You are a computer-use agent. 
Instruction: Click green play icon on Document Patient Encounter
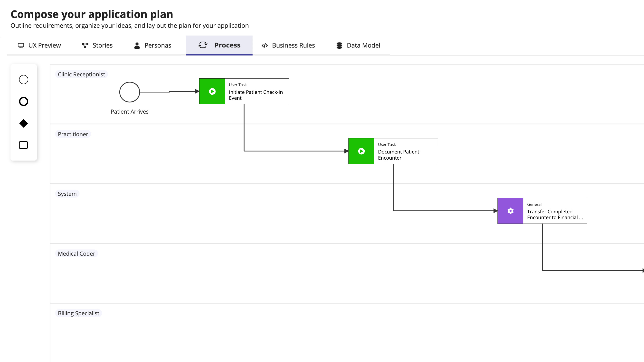point(361,151)
